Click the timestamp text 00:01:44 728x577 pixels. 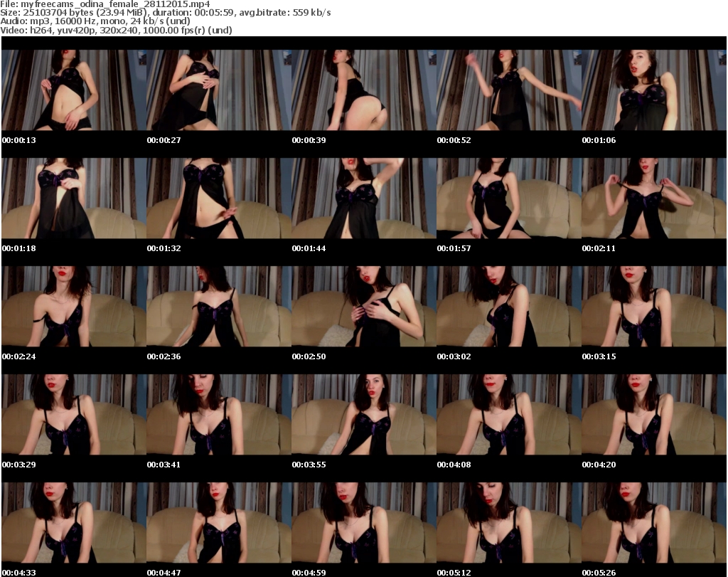tap(309, 248)
